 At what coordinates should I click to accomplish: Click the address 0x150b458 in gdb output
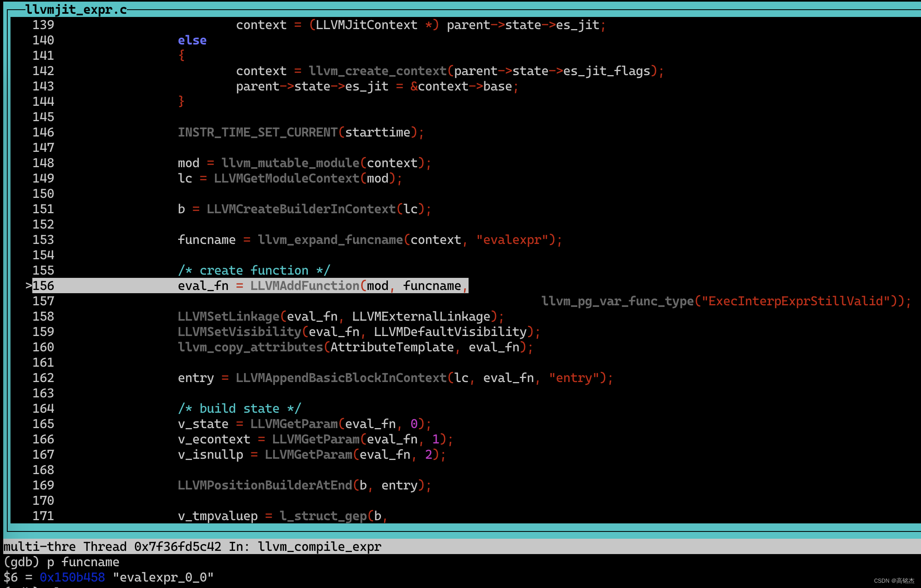pos(72,577)
